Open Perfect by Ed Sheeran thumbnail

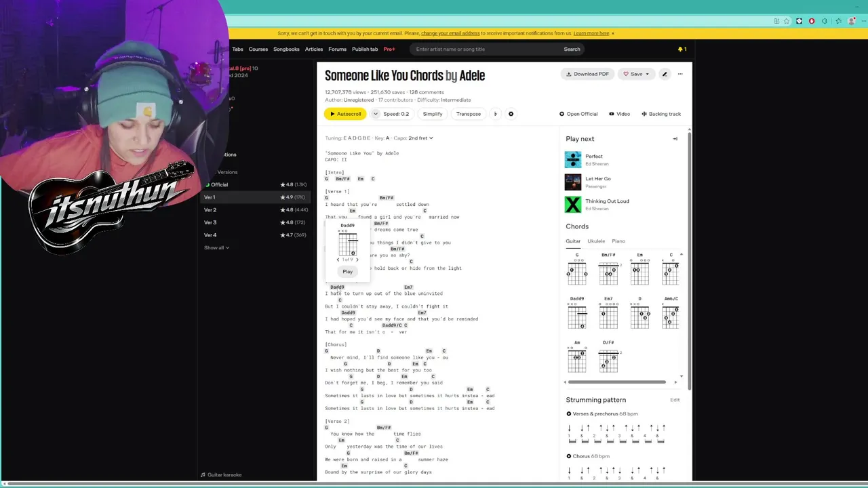(x=573, y=160)
